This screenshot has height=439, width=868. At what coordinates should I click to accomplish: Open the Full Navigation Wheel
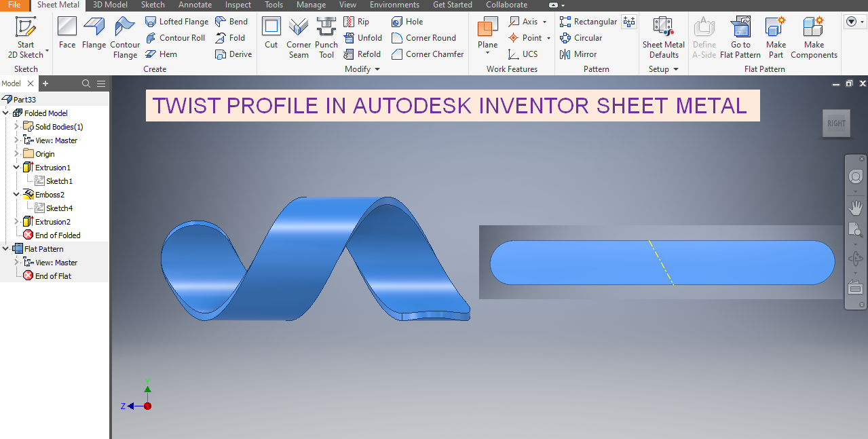(855, 176)
